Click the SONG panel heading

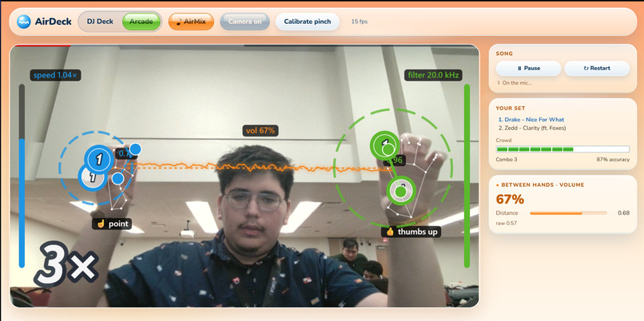tap(504, 53)
